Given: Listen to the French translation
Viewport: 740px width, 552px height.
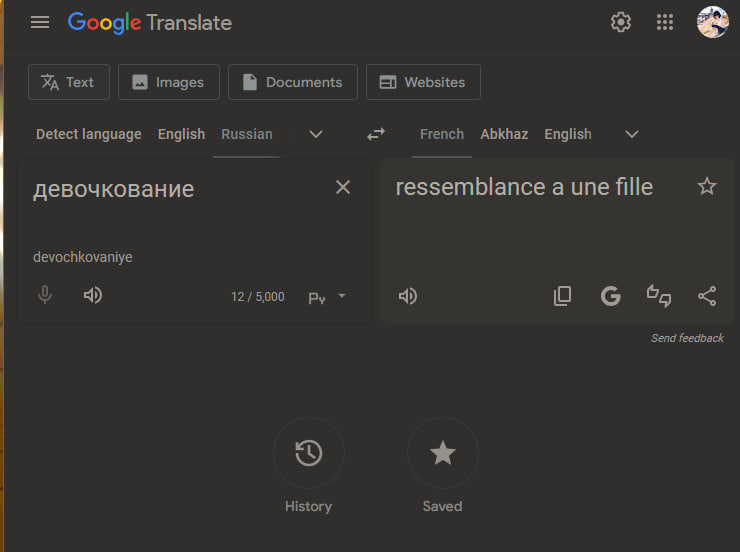Looking at the screenshot, I should pos(408,296).
